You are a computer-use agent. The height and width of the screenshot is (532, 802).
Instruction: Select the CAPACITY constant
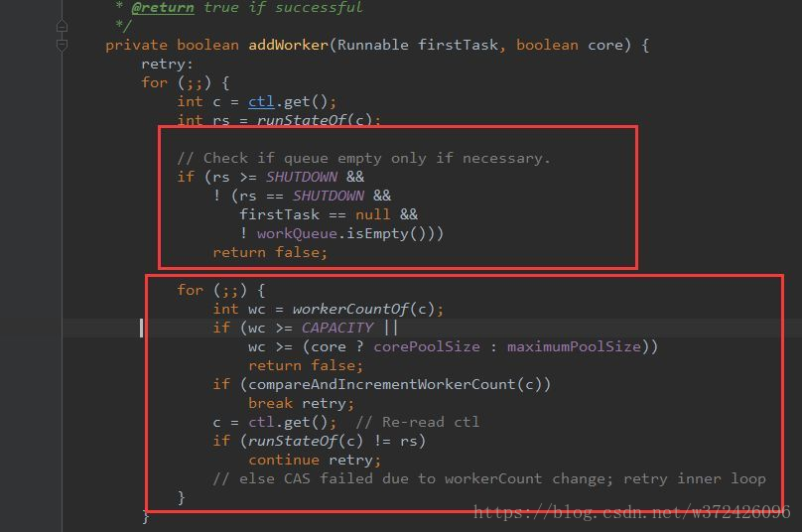[337, 328]
